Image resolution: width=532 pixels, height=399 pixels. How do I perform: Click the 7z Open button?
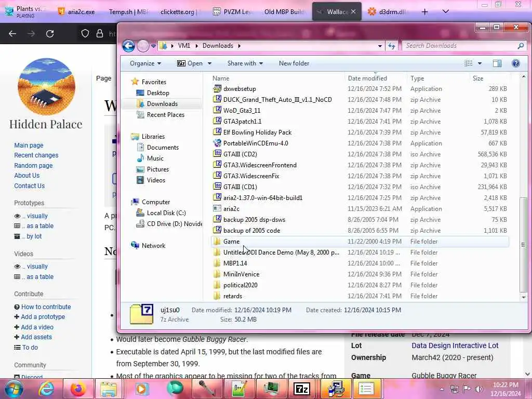(x=190, y=63)
